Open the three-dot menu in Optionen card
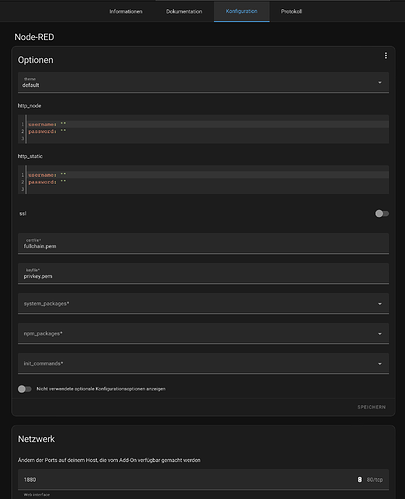The image size is (405, 499). 386,56
